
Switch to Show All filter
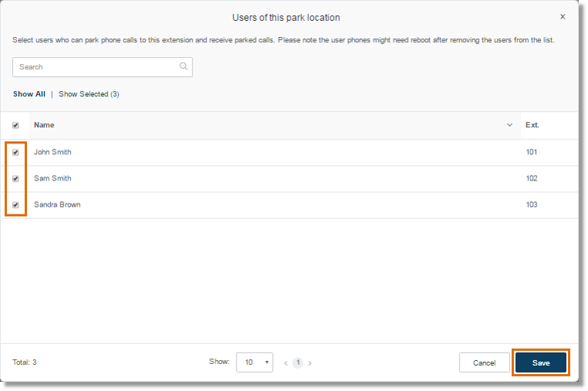click(x=29, y=94)
